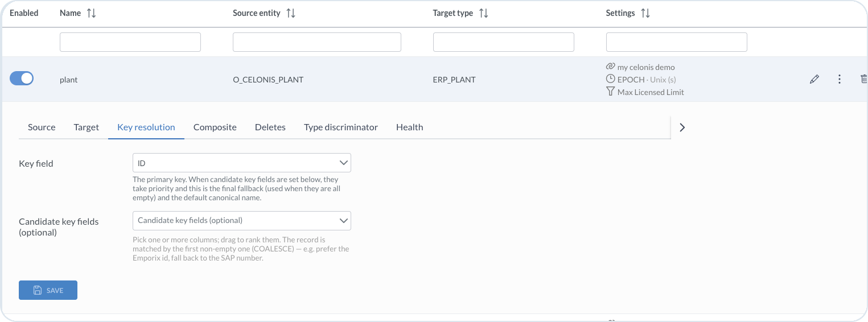868x322 pixels.
Task: Click the Key field label
Action: coord(36,164)
